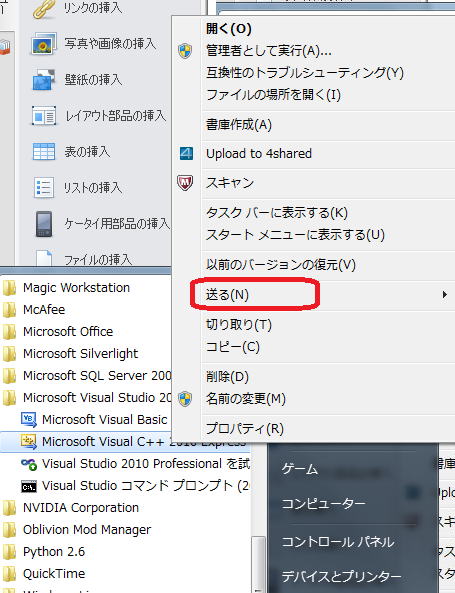Click the wallpaper insert icon
Viewport: 455px width, 593px height.
[44, 79]
